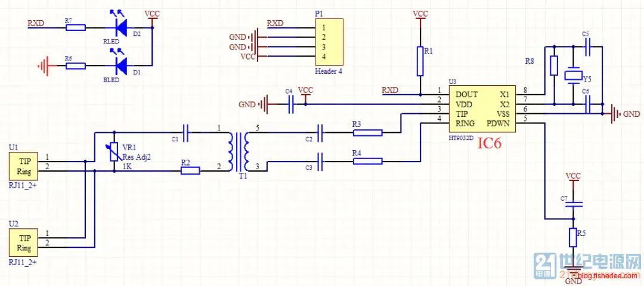This screenshot has height=286, width=644.
Task: Select the crystal oscillator Y5 symbol
Action: point(574,75)
